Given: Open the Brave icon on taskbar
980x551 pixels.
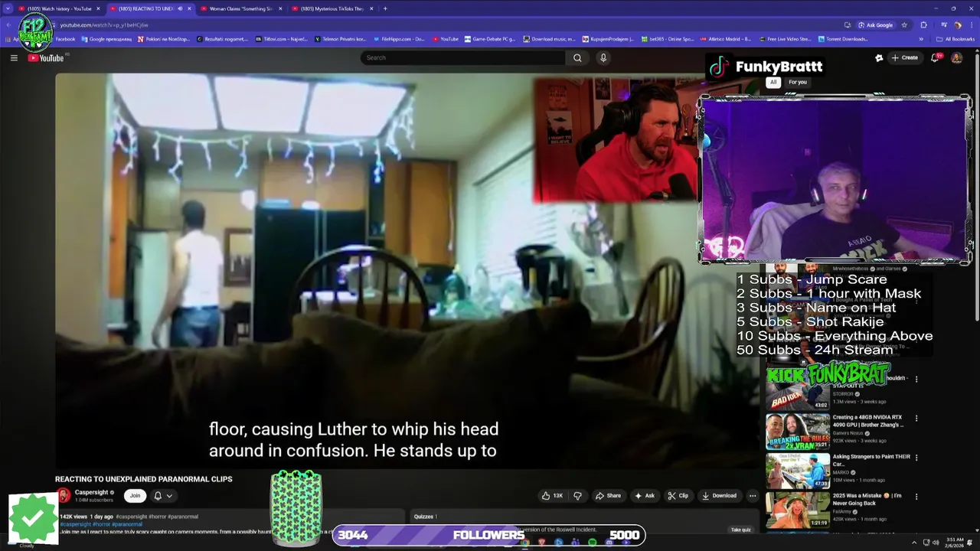Looking at the screenshot, I should (x=541, y=543).
